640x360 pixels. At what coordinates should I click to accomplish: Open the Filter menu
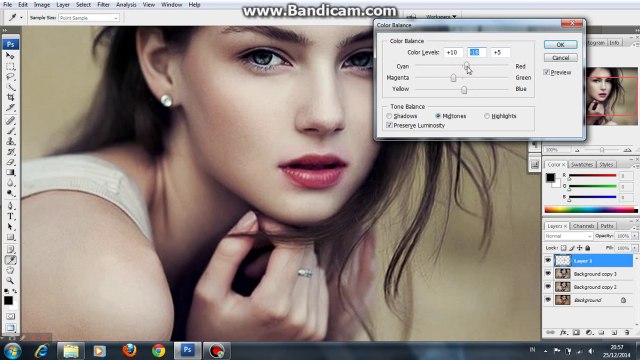point(103,5)
